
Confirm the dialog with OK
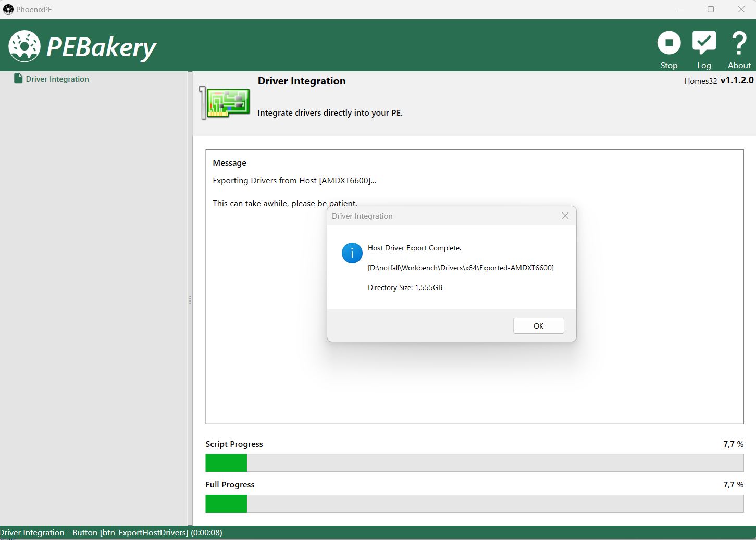(538, 326)
